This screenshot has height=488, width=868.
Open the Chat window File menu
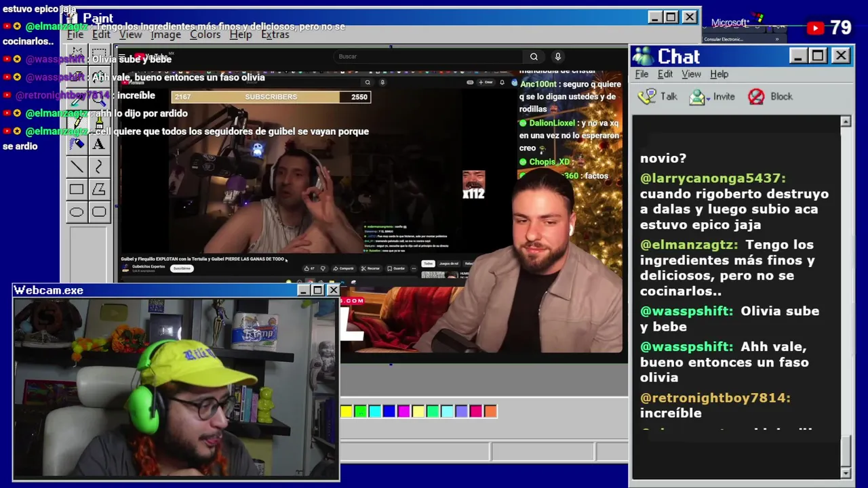coord(642,75)
